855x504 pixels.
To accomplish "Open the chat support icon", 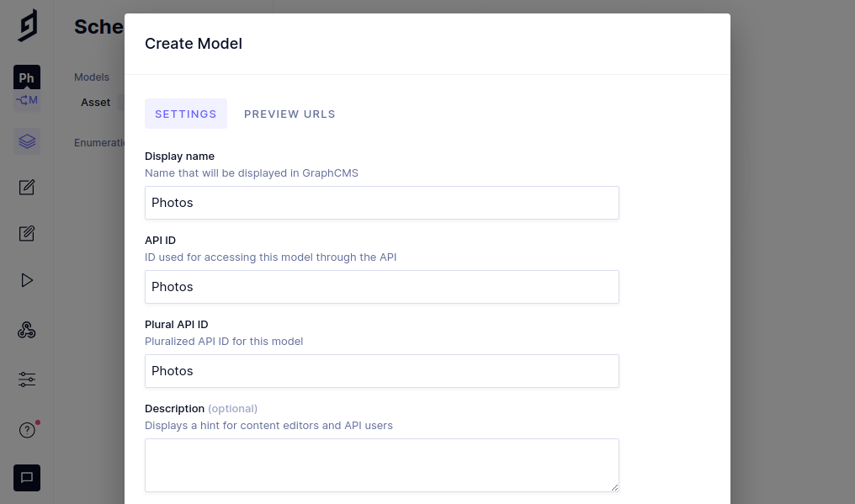I will click(x=27, y=478).
